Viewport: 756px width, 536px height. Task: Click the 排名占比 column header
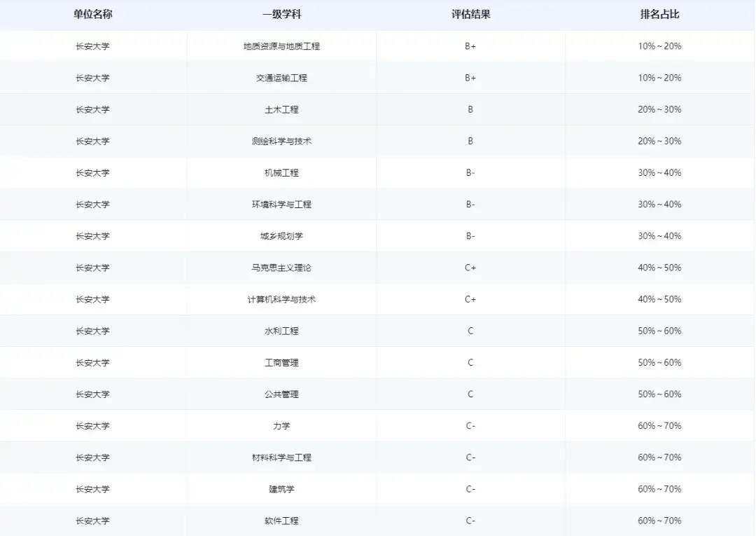click(659, 15)
